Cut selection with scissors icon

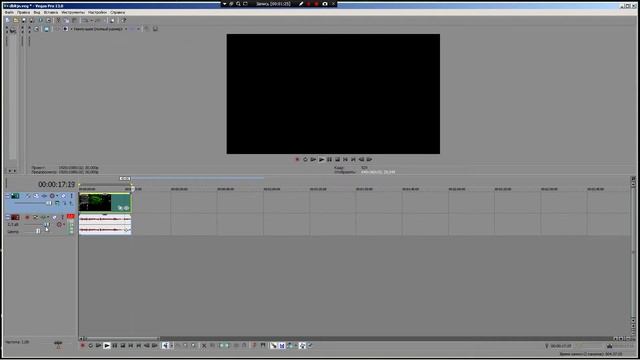pos(59,20)
